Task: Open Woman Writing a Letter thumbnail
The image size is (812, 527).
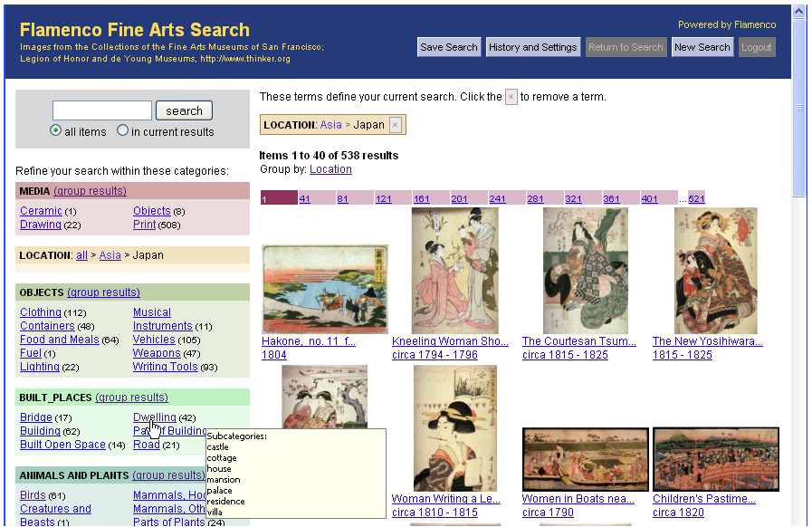Action: click(x=454, y=428)
